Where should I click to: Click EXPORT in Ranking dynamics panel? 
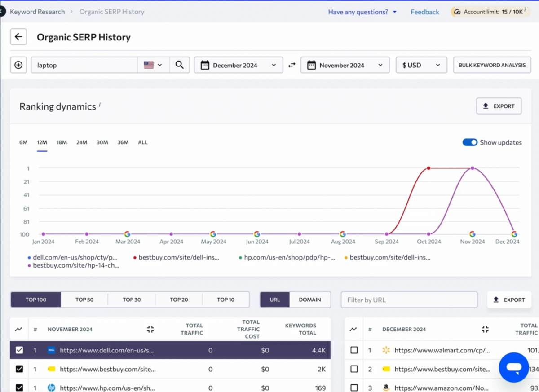click(x=499, y=106)
